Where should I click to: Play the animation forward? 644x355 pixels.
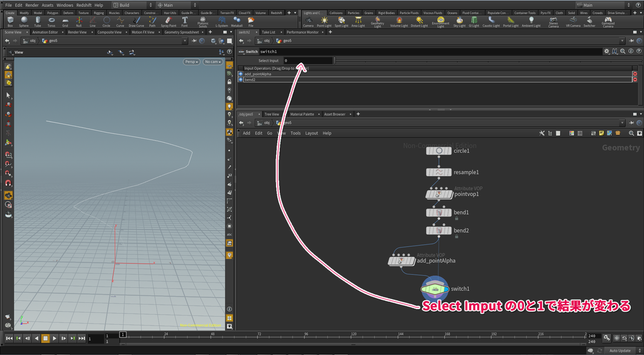click(55, 338)
